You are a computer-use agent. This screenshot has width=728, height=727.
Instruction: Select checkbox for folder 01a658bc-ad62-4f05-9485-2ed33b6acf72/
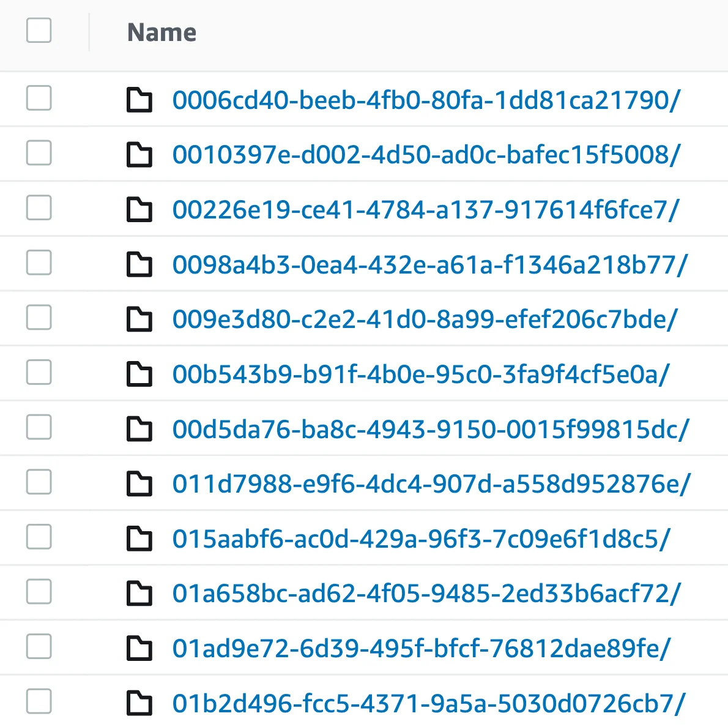(39, 592)
